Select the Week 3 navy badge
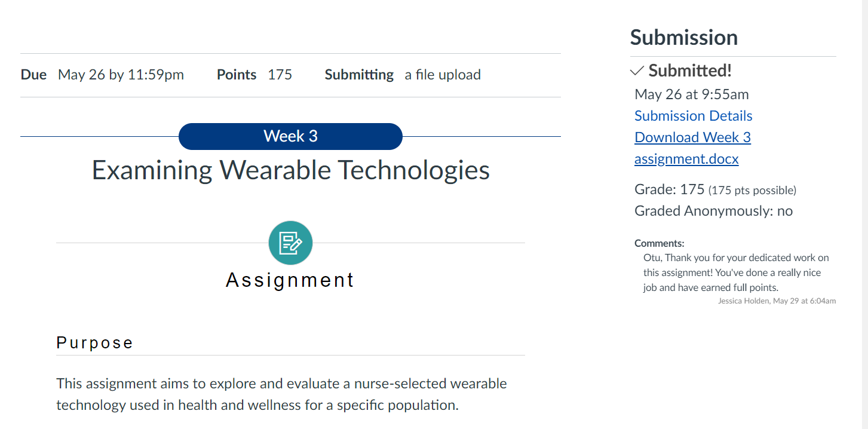Image resolution: width=868 pixels, height=429 pixels. tap(290, 136)
